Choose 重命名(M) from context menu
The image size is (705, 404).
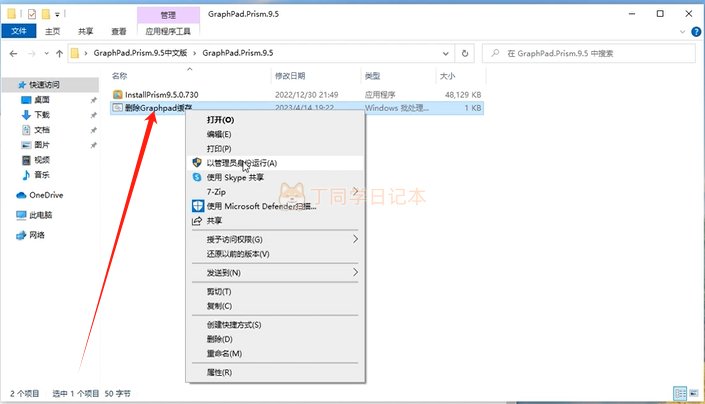click(275, 354)
